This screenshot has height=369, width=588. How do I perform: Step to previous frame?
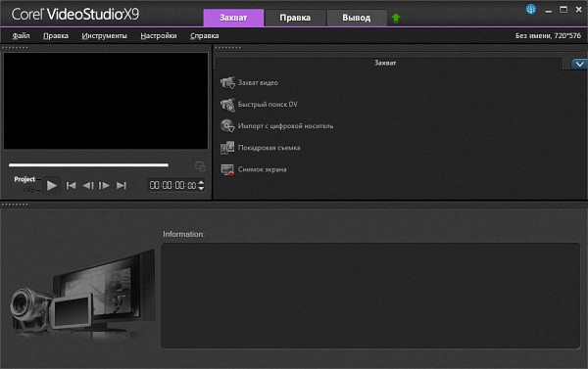[88, 185]
